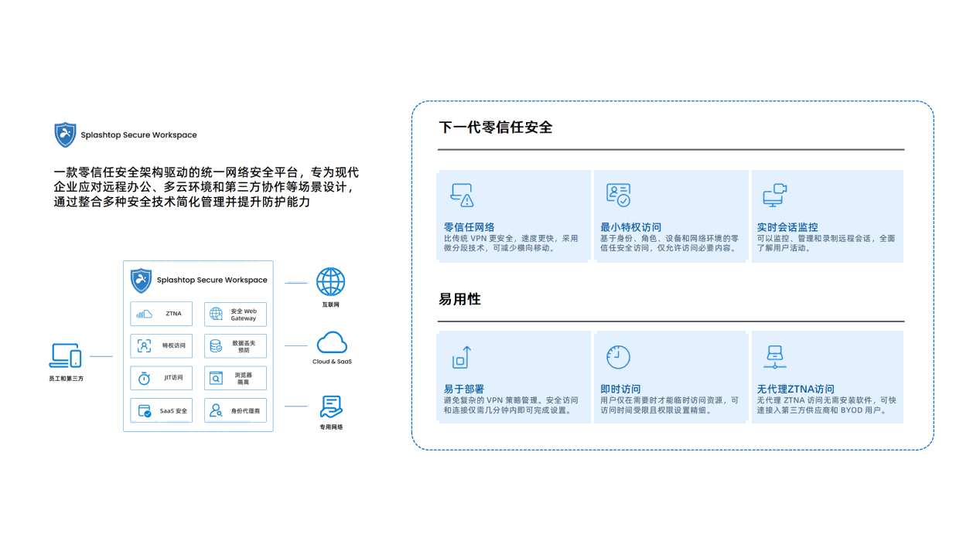Viewport: 980px width, 551px height.
Task: Click the paragraph starting 一款零信任安全架构驱动
Action: click(x=207, y=187)
